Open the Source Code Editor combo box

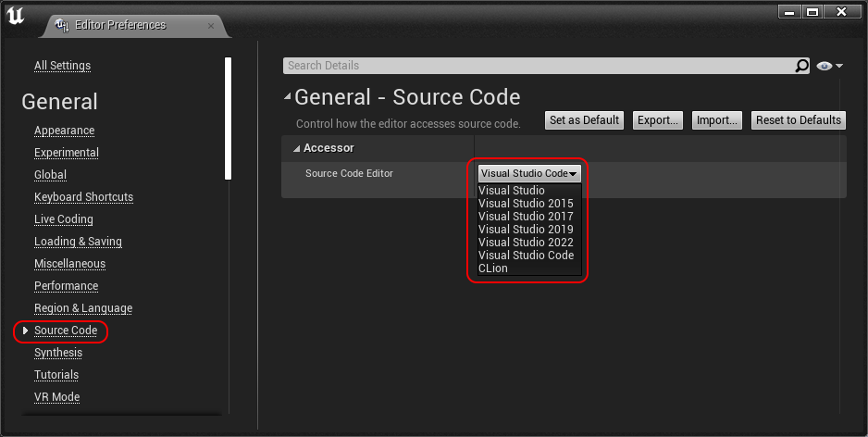(x=529, y=173)
